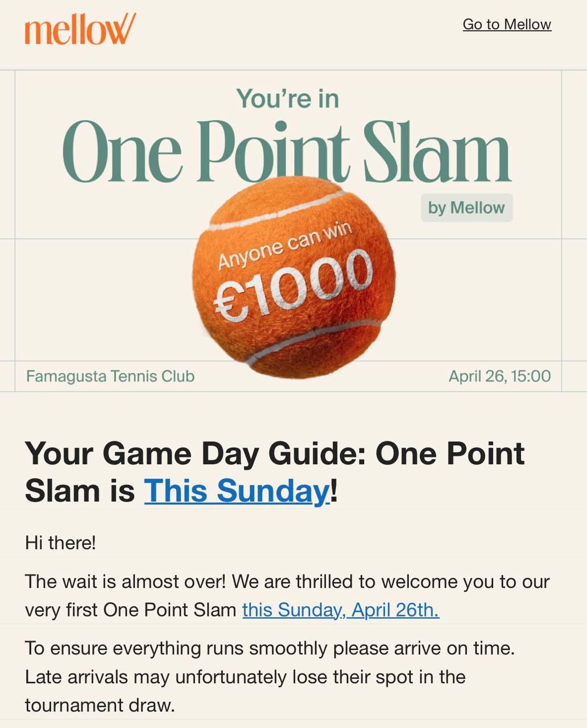
Task: Follow the "this Sunday, April 26th." link
Action: click(x=340, y=610)
